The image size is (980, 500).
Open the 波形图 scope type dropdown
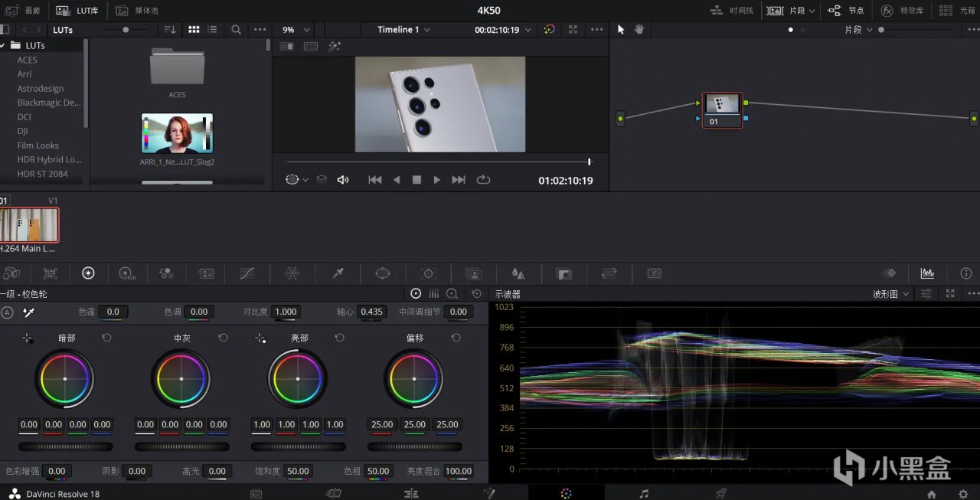(891, 294)
